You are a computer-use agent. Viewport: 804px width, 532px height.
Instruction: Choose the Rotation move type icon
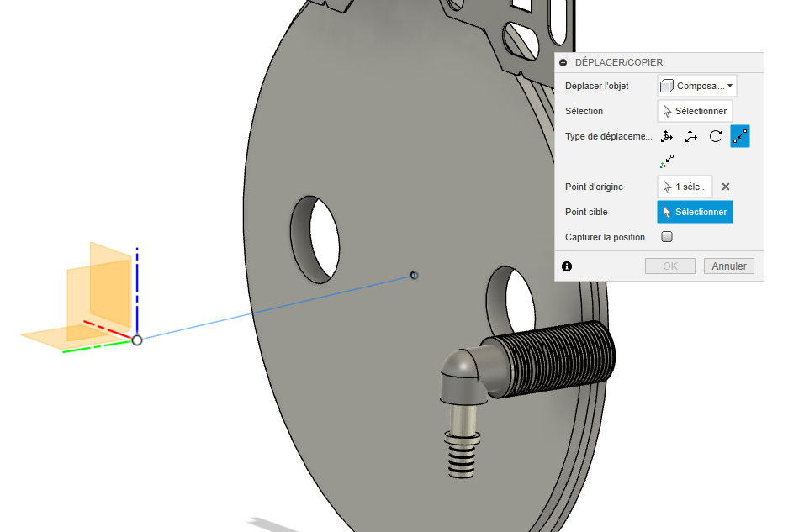point(716,135)
